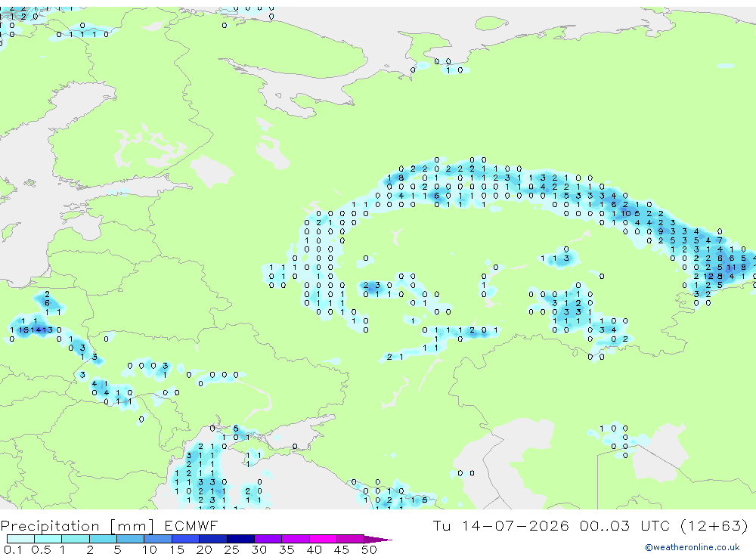Viewport: 756px width, 554px height.
Task: Click the 'Precipitation [mm] ECMWF' title text
Action: coord(110,525)
